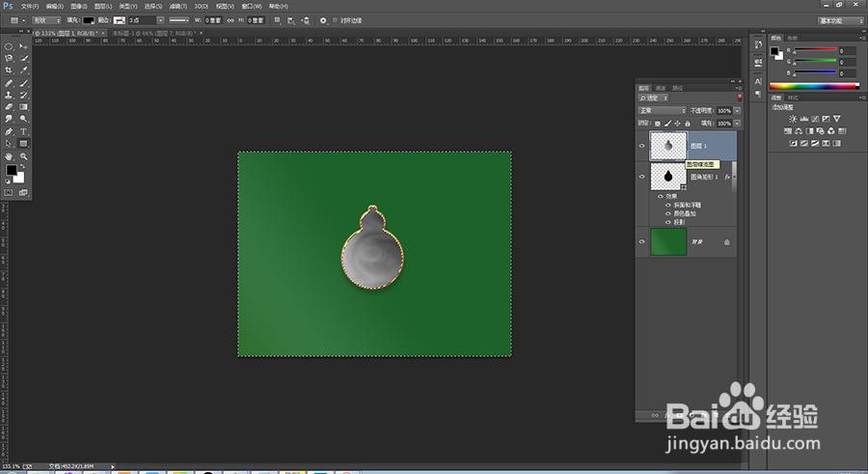Select the Brush tool

(x=24, y=83)
